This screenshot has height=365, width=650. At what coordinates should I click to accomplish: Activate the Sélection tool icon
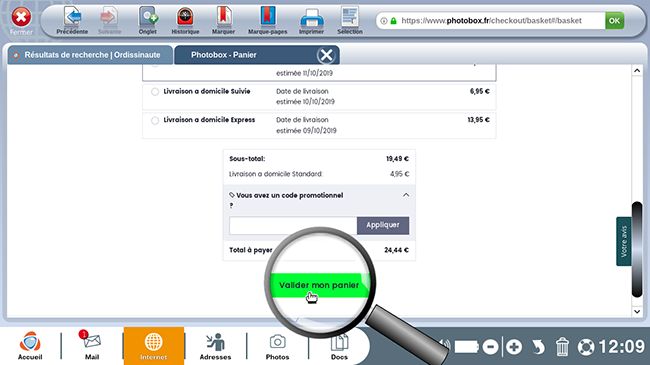coord(350,17)
